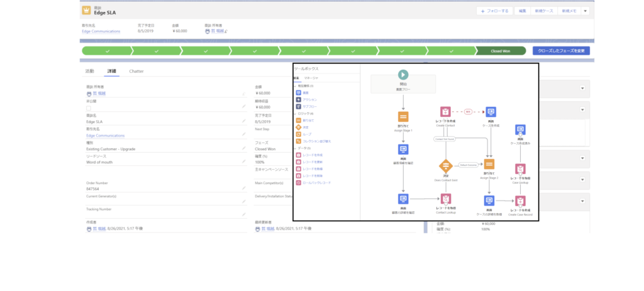Open the dropdown arrow next to 新規メモ

click(x=586, y=11)
